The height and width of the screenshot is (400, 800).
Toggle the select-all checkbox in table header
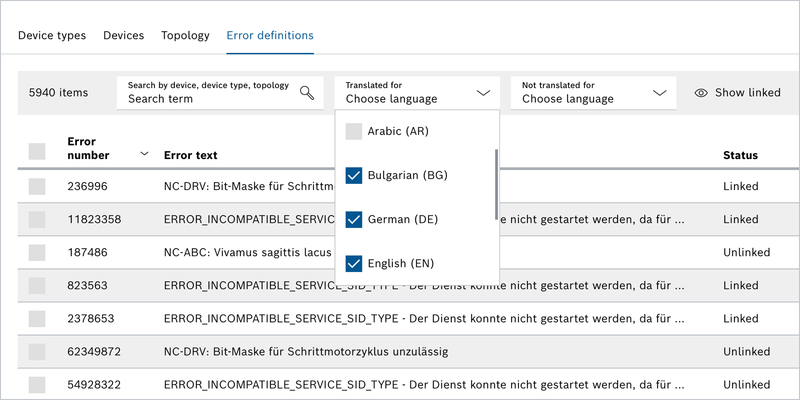coord(37,151)
